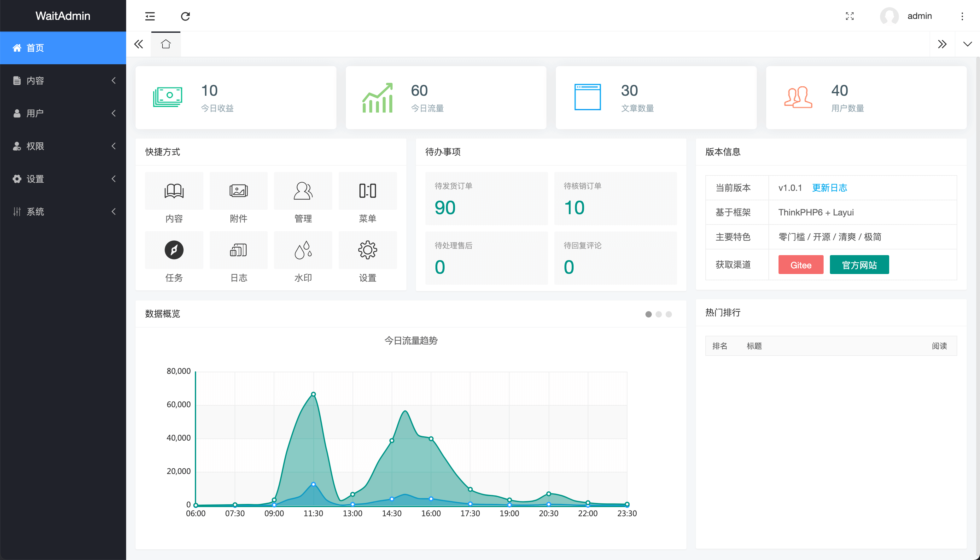Screen dimensions: 980x560
Task: Open the 设置 gear shortcut icon
Action: [x=368, y=250]
